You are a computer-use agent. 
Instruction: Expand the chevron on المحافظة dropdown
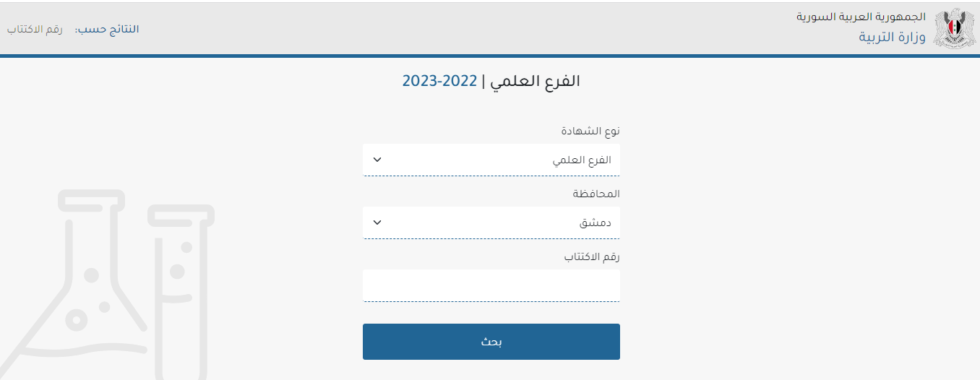377,223
